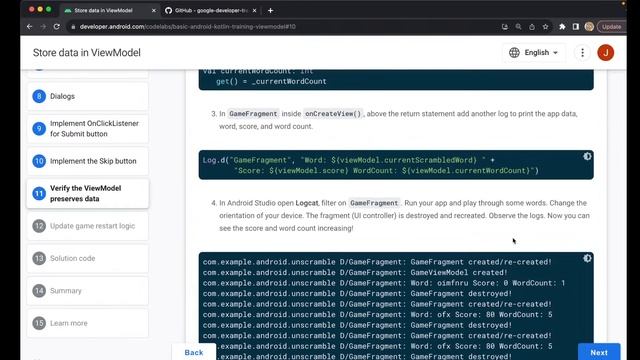Bookmark this page with the star icon
Image resolution: width=640 pixels, height=360 pixels.
pos(545,27)
